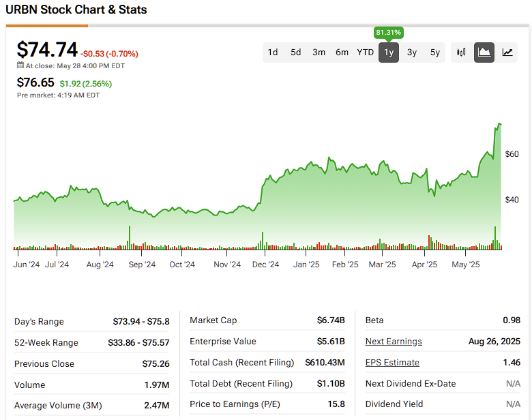Screen dimensions: 532x420
Task: Switch to candlestick chart view
Action: (462, 52)
